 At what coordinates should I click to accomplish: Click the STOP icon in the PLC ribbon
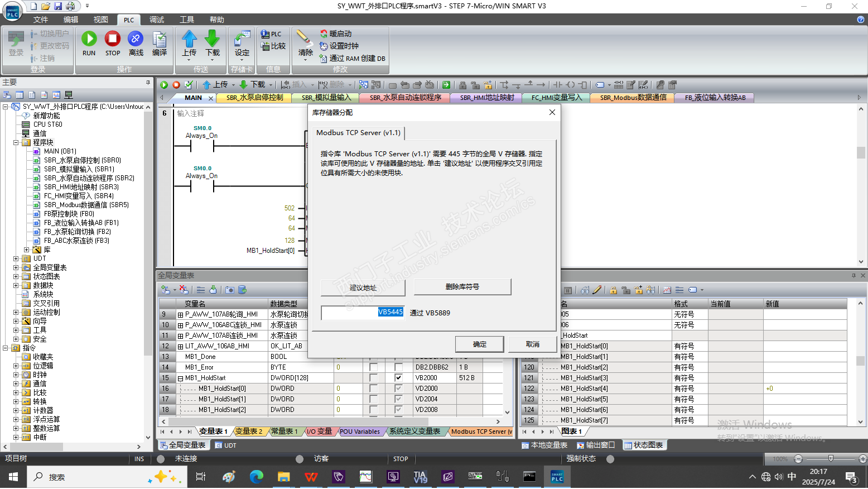[113, 39]
